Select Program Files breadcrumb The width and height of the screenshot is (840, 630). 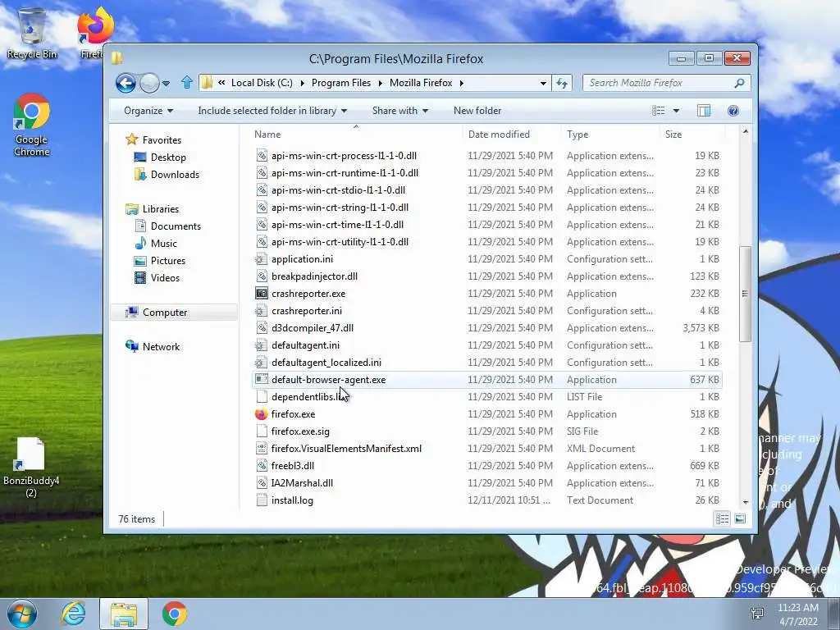(x=340, y=83)
